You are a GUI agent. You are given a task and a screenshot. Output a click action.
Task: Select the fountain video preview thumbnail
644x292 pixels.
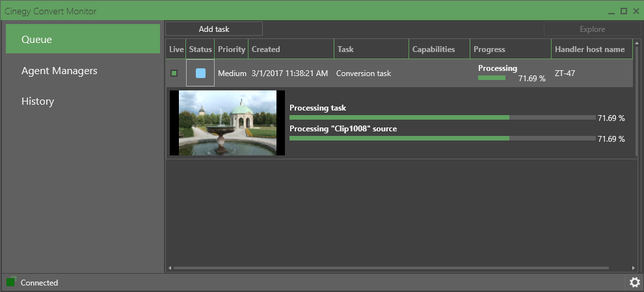coord(227,123)
